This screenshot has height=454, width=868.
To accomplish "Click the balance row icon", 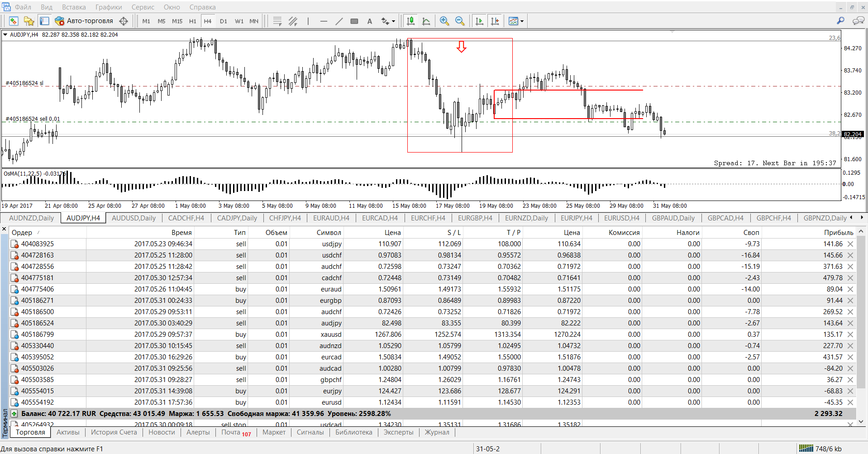I will pos(14,414).
